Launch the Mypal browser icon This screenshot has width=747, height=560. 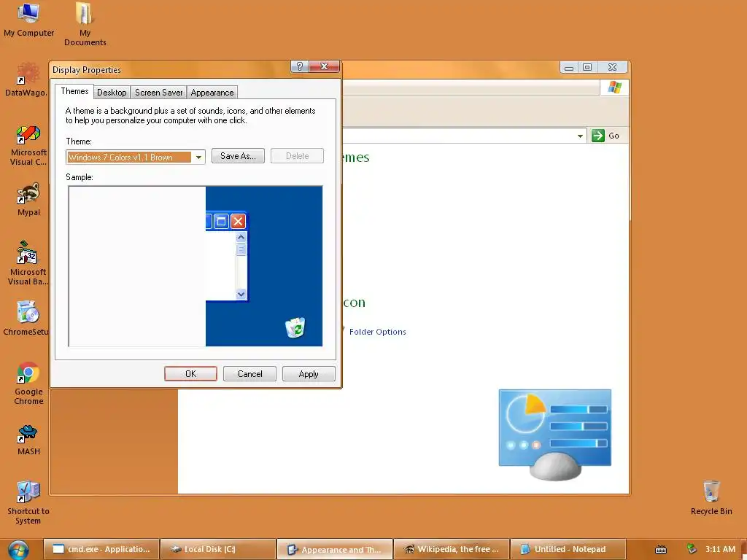pyautogui.click(x=28, y=199)
